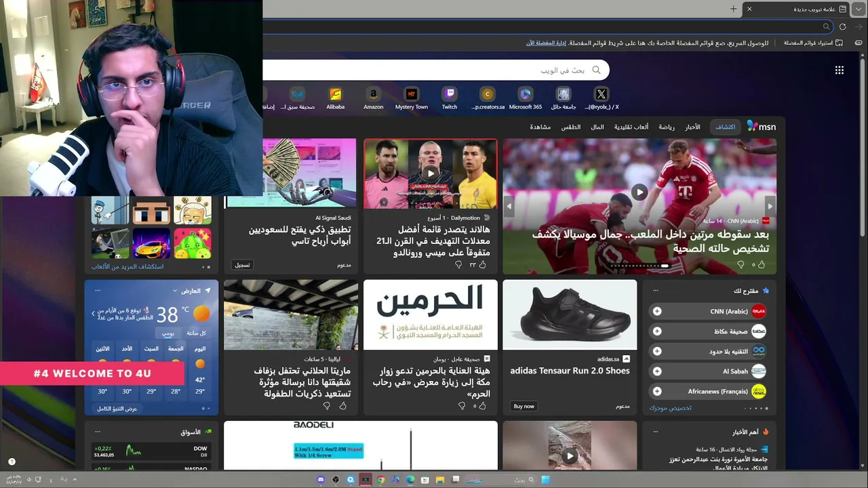The height and width of the screenshot is (488, 868).
Task: Open File Explorer from the taskbar
Action: pos(440,480)
